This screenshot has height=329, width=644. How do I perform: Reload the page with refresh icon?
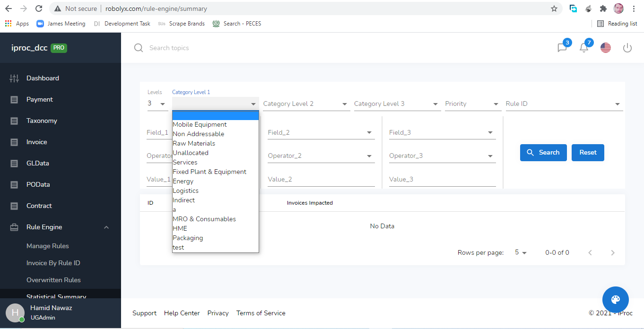(x=39, y=9)
